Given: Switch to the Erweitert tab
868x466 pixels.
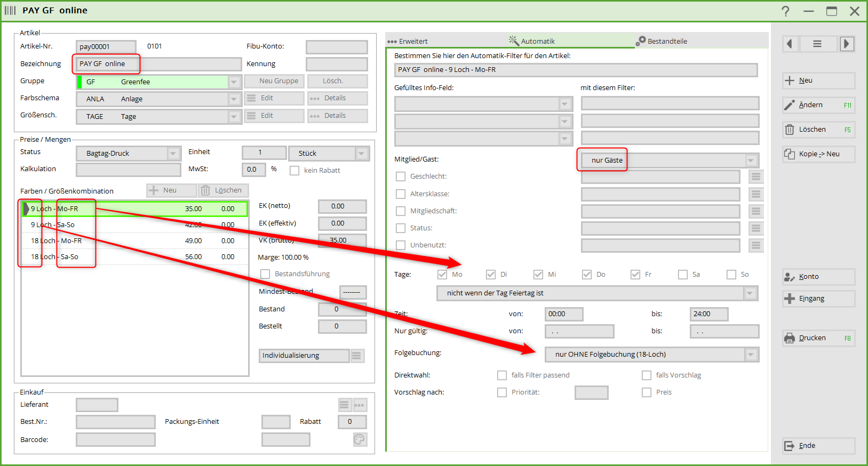Looking at the screenshot, I should pos(408,41).
